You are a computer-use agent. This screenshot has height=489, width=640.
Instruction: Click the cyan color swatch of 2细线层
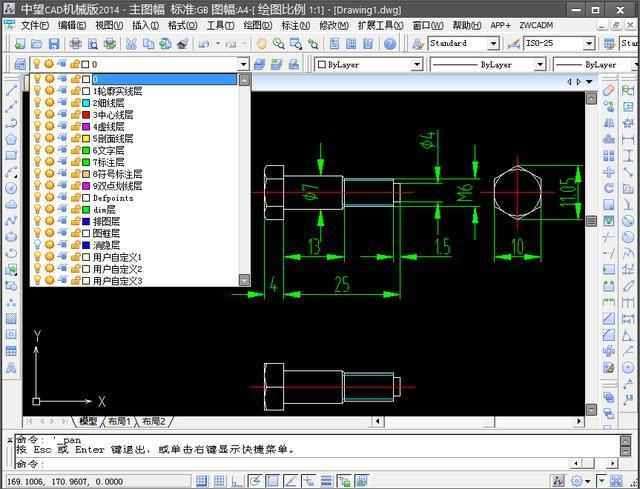click(86, 102)
